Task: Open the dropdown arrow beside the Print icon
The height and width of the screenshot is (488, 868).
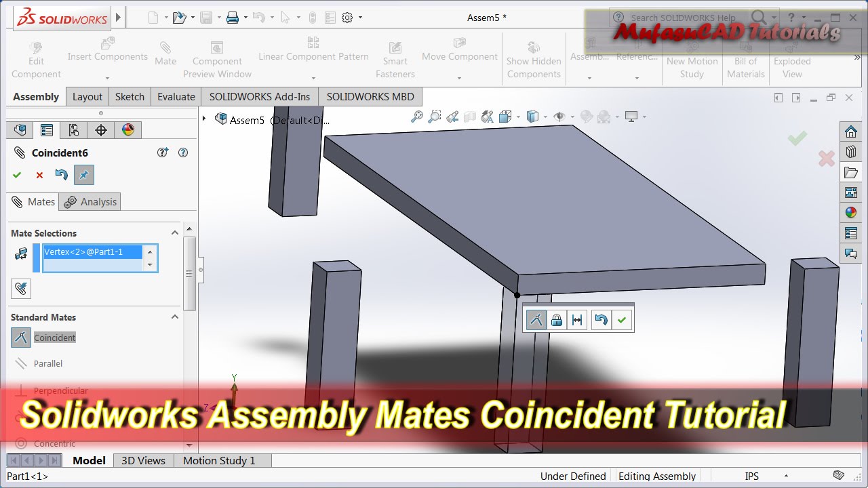Action: [245, 18]
